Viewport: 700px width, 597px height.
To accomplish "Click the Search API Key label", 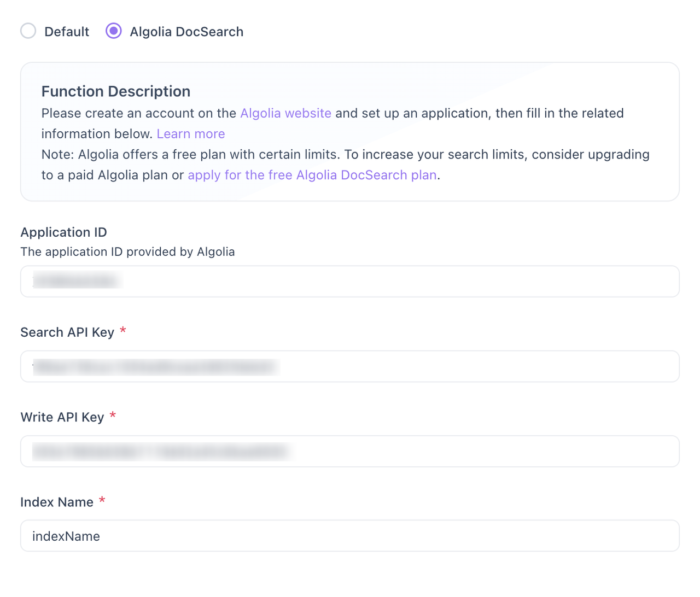I will [x=67, y=332].
